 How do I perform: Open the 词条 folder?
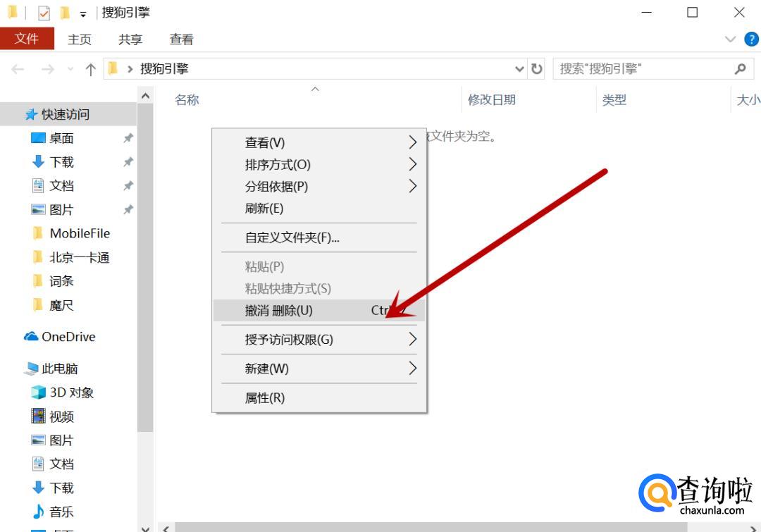pos(61,281)
